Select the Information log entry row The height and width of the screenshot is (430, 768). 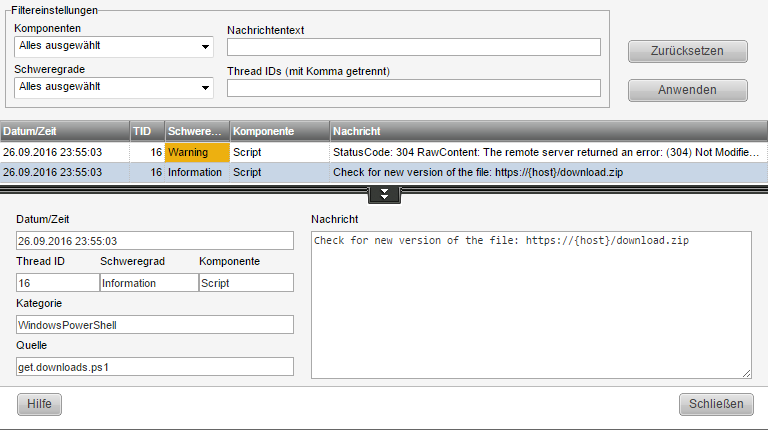point(384,172)
